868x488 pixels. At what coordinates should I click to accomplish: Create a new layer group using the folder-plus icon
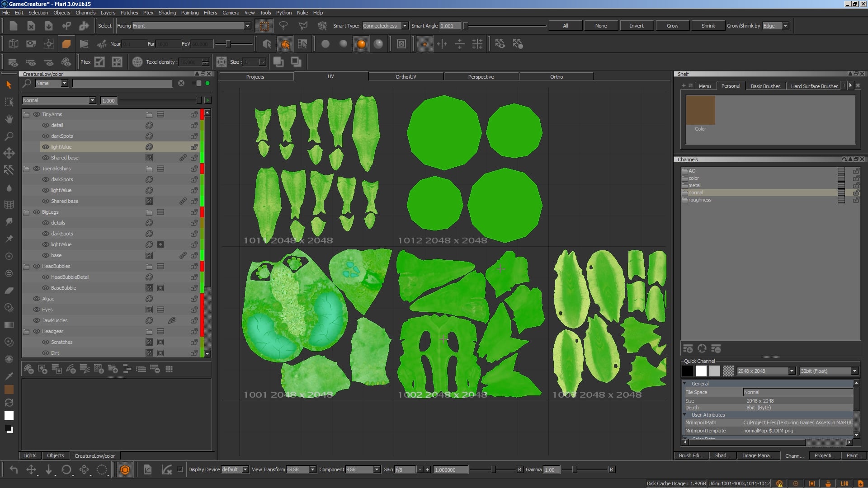click(113, 369)
